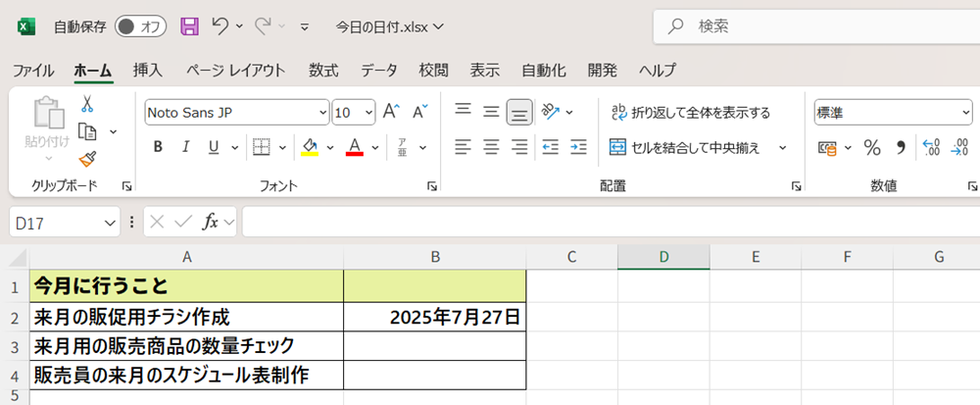Align text to the right
This screenshot has height=405, width=980.
click(x=519, y=147)
